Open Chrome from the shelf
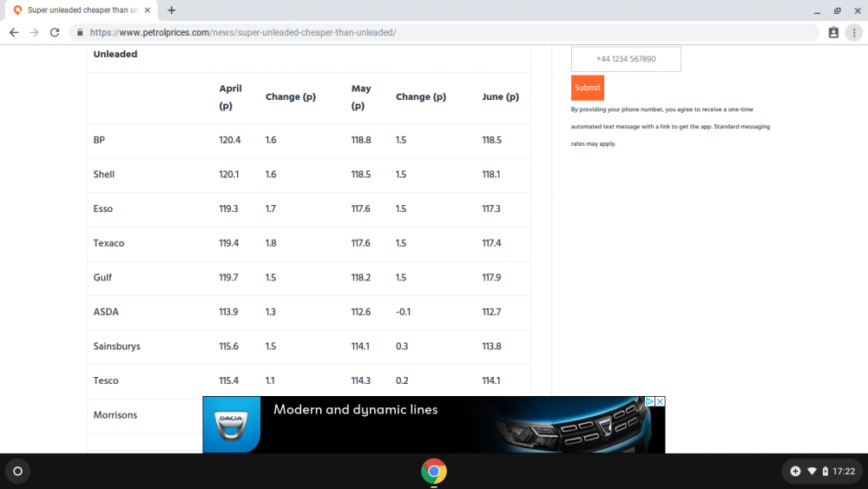The width and height of the screenshot is (868, 489). (434, 472)
